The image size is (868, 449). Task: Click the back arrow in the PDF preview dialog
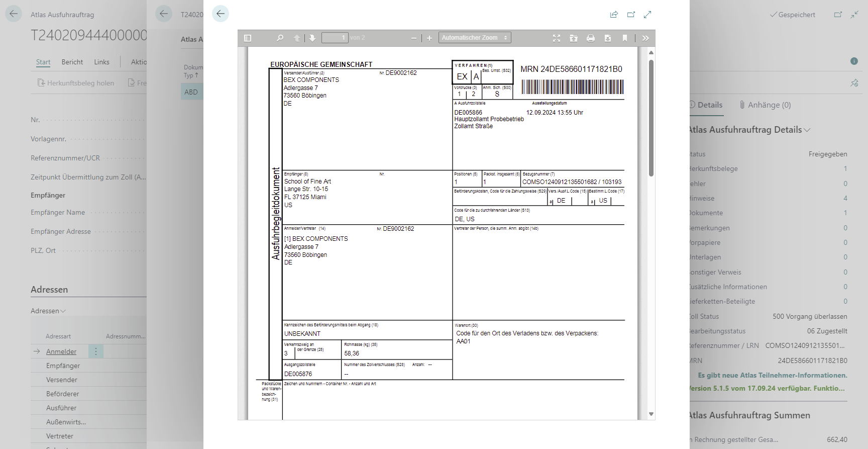coord(221,14)
